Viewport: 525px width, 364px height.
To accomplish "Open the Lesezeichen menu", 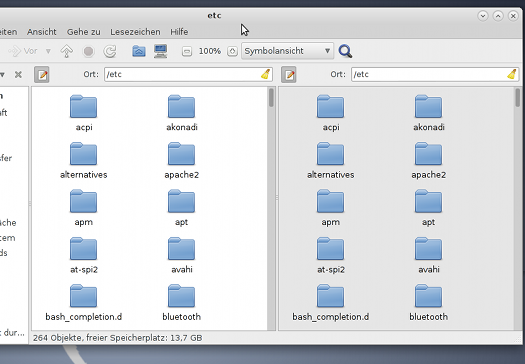I will point(135,32).
